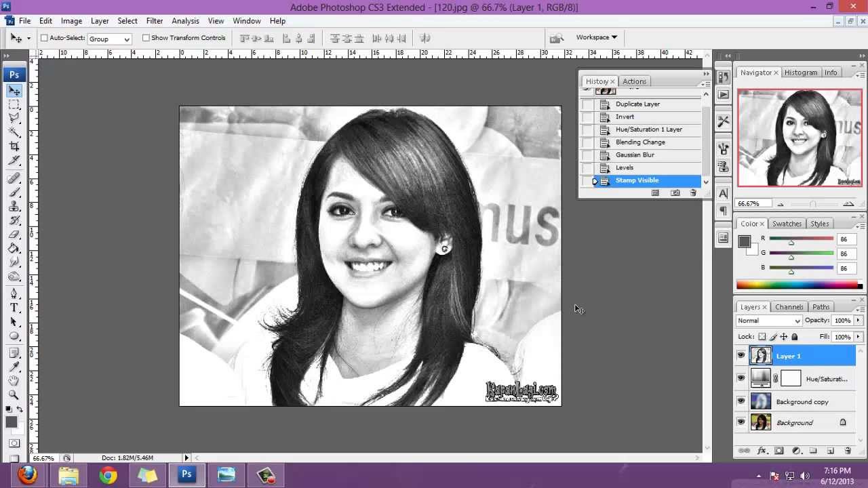
Task: Toggle lock image pixels brush icon
Action: 773,337
